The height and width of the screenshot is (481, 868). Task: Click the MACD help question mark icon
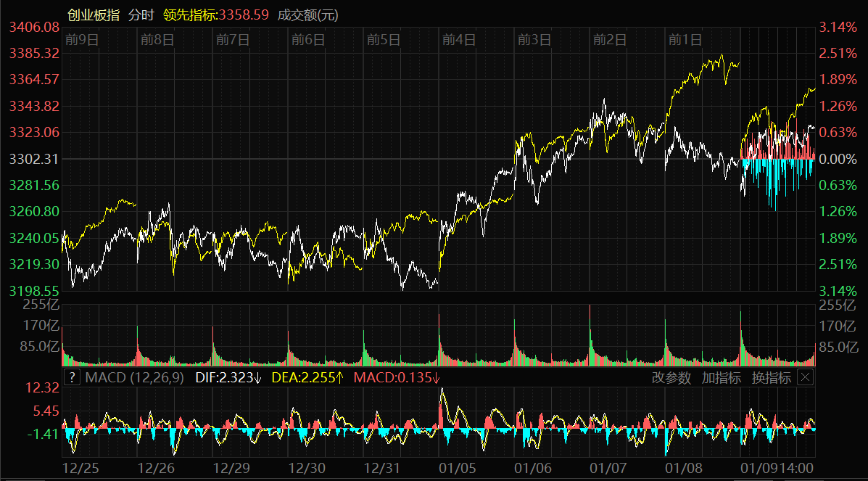pos(73,377)
